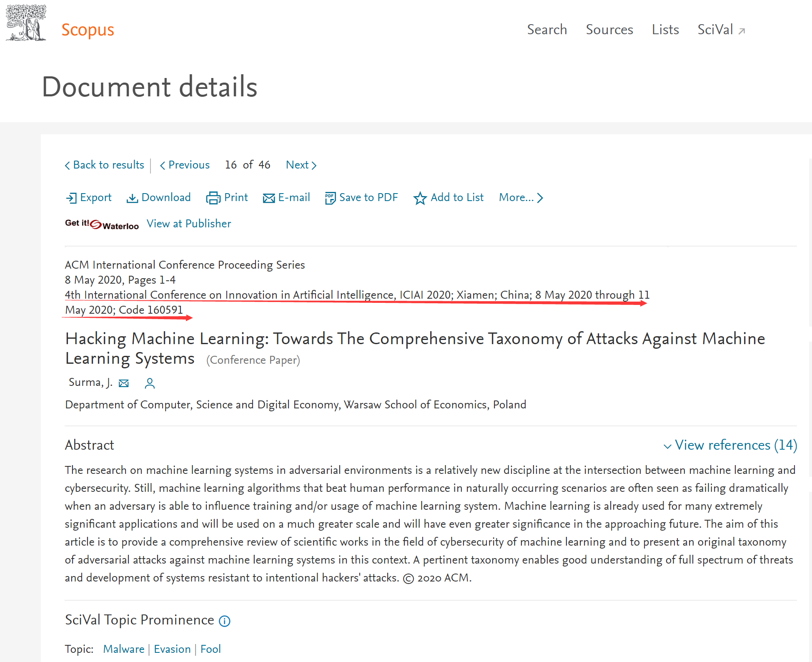Open the Lists menu item
Viewport: 812px width, 662px height.
coord(665,30)
